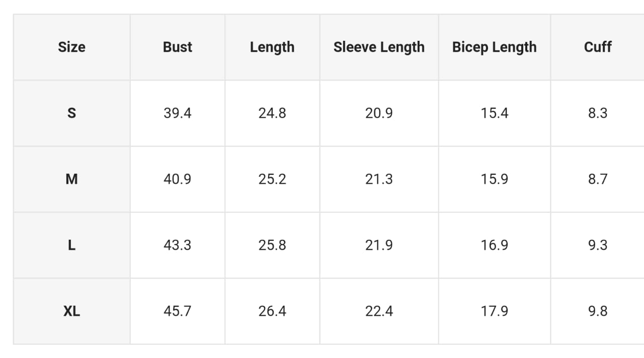Screen dimensions: 644x358
Task: Select bicep length value 17.9
Action: (495, 311)
